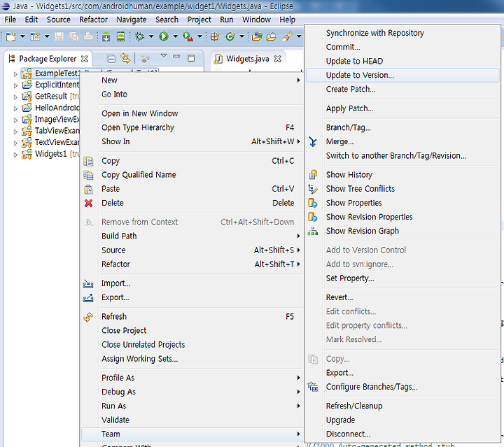Image resolution: width=504 pixels, height=447 pixels.
Task: Choose Refresh in the context menu
Action: [x=192, y=317]
